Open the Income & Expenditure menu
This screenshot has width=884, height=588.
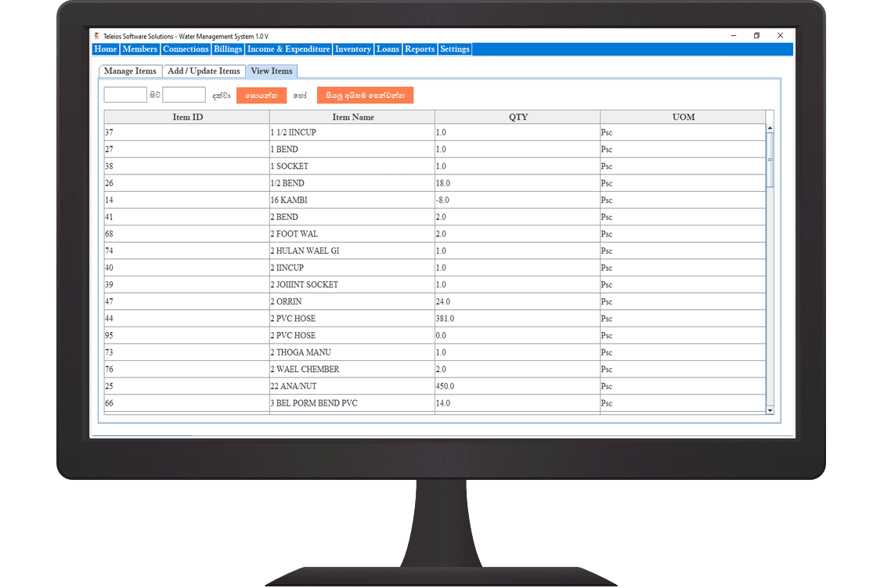click(289, 49)
